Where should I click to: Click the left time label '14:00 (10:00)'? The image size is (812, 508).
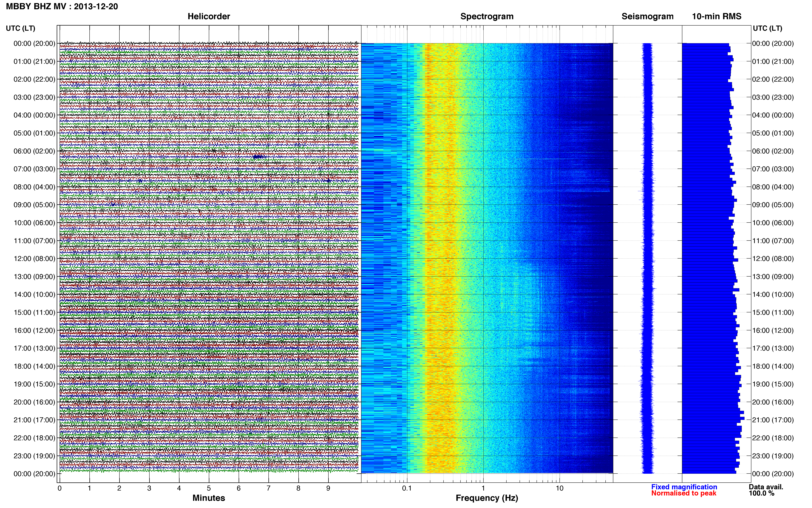pyautogui.click(x=34, y=295)
